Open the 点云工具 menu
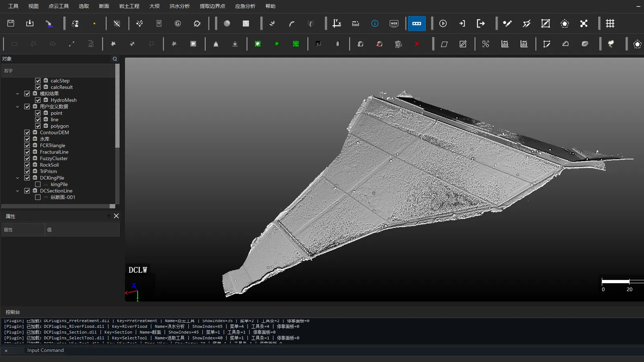This screenshot has height=362, width=644. click(59, 6)
